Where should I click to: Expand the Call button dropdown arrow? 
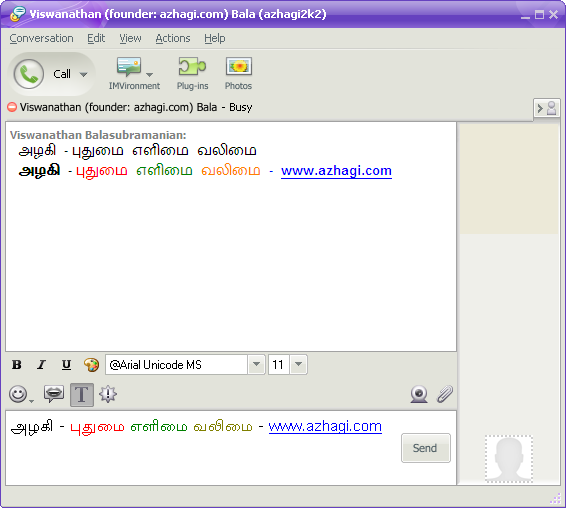coord(83,74)
